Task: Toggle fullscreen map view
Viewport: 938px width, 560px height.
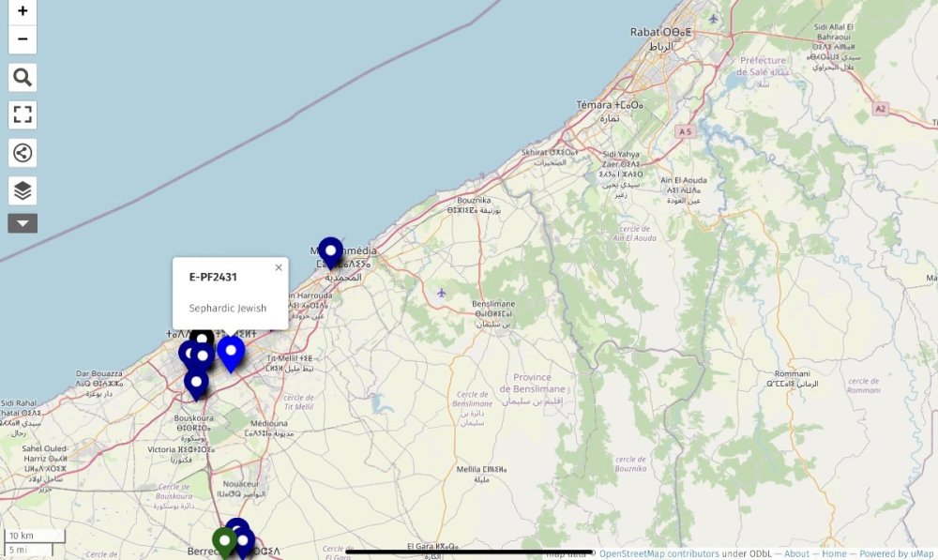Action: pos(23,114)
